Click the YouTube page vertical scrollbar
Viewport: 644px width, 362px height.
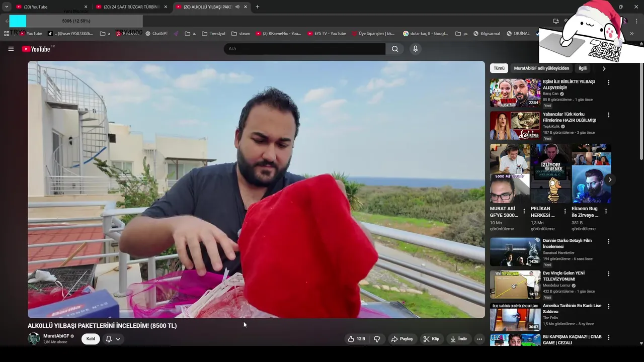point(641,111)
